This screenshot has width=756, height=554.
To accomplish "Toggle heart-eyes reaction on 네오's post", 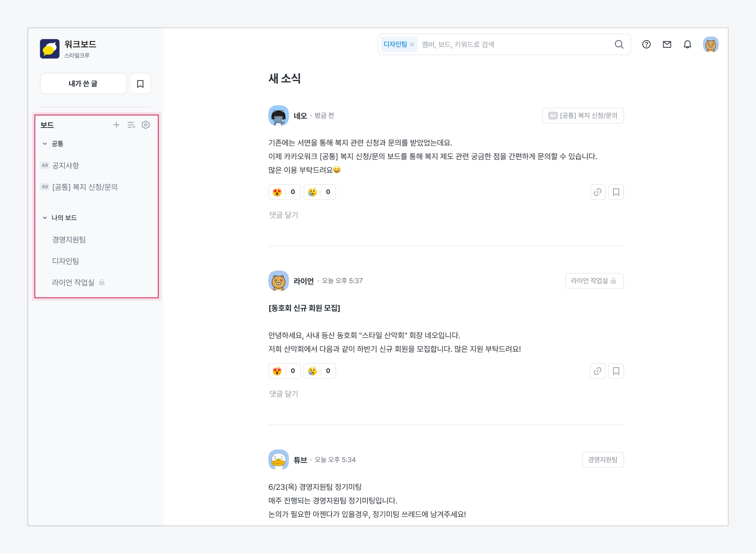I will click(284, 192).
